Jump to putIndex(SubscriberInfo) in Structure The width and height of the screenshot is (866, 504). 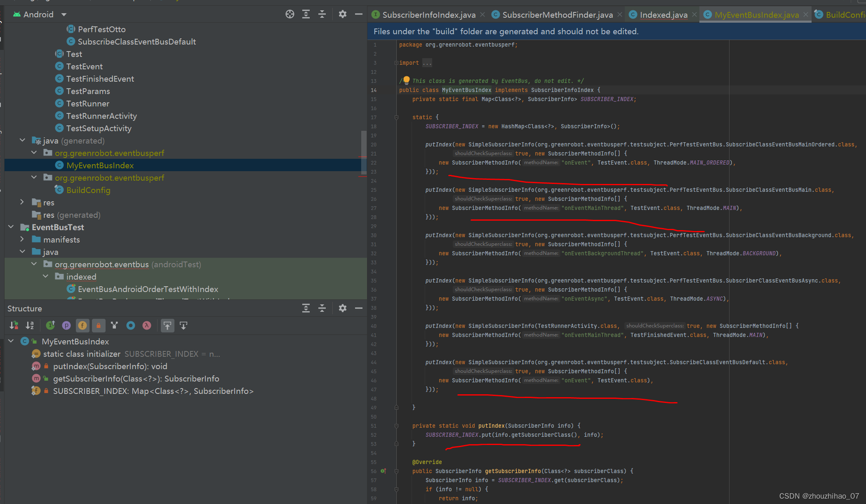pyautogui.click(x=110, y=366)
